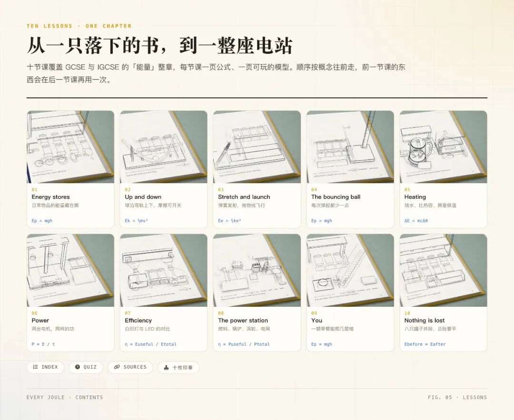
Task: Click subtitle 日常物品的能量藏在哪
Action: pyautogui.click(x=55, y=205)
